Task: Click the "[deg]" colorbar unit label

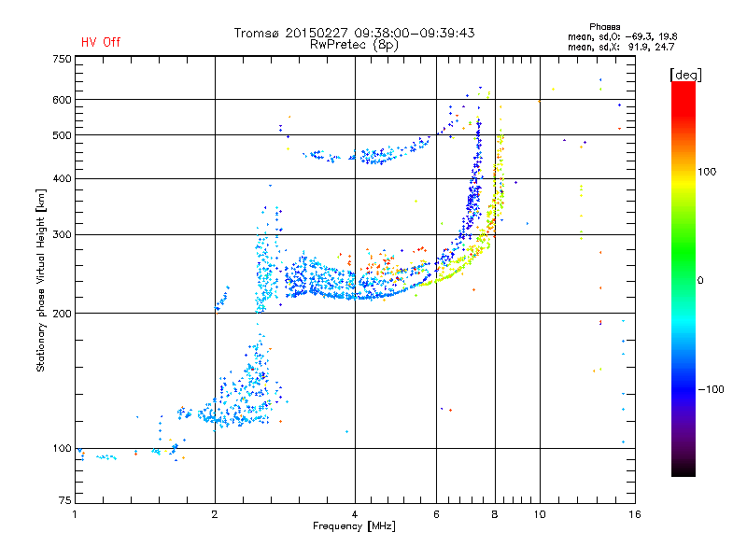Action: (685, 75)
